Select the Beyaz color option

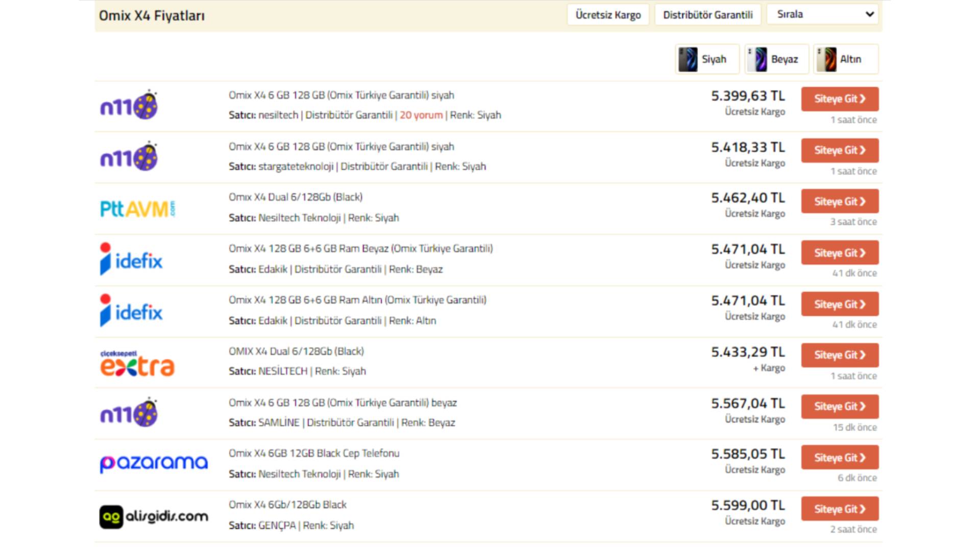coord(776,59)
